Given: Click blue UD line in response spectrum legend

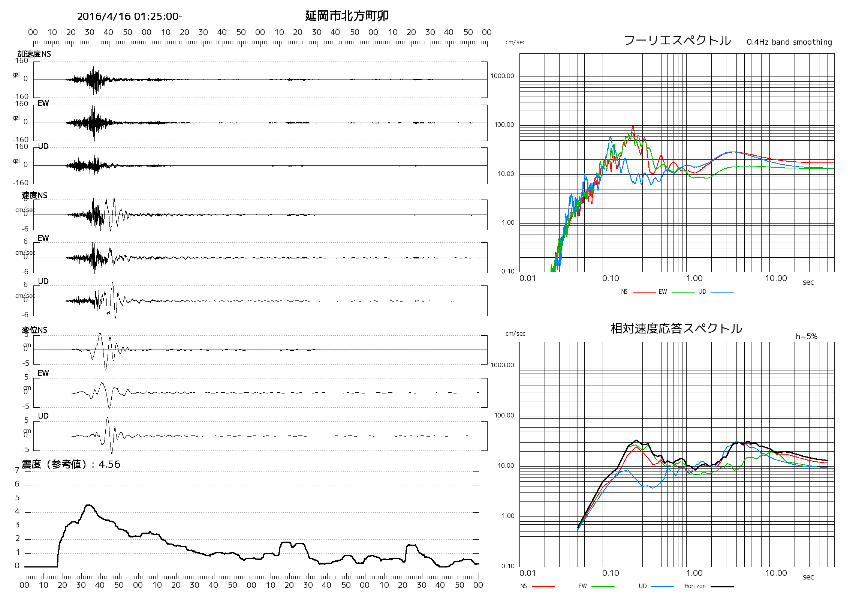Looking at the screenshot, I should (663, 587).
